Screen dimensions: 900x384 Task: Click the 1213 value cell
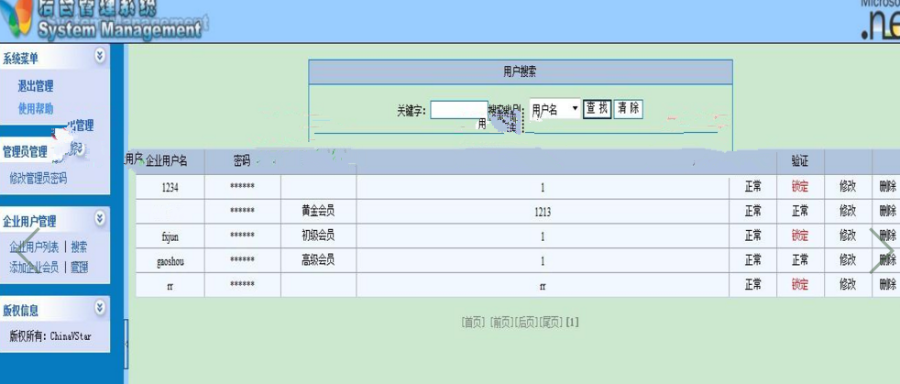tap(542, 212)
